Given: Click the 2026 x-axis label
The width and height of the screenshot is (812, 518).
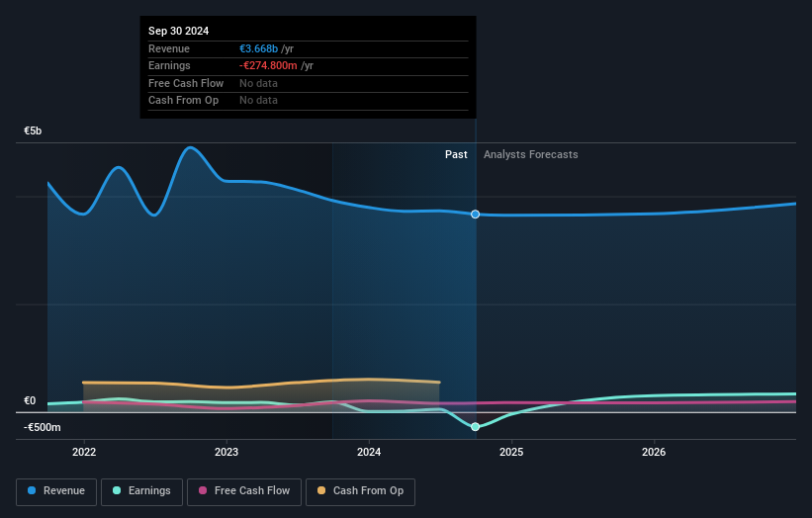Looking at the screenshot, I should [654, 453].
